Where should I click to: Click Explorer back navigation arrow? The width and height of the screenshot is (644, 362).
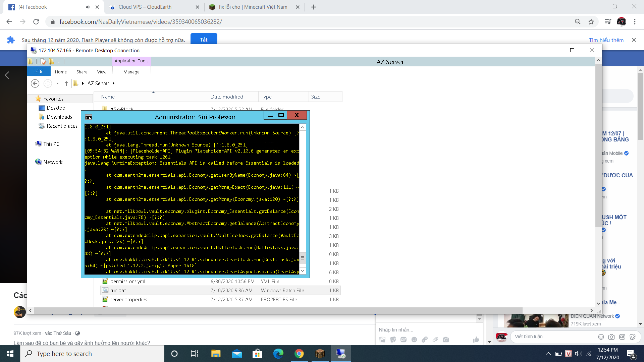coord(35,83)
